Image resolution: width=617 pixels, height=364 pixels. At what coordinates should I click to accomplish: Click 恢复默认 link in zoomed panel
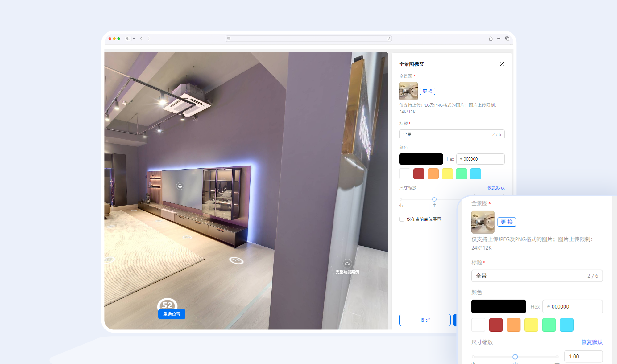(592, 342)
